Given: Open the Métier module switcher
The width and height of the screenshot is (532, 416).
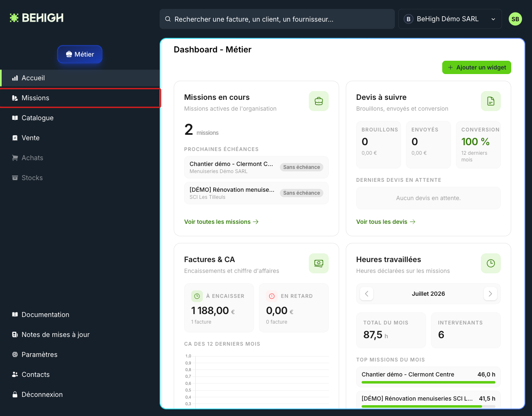Looking at the screenshot, I should click(80, 54).
